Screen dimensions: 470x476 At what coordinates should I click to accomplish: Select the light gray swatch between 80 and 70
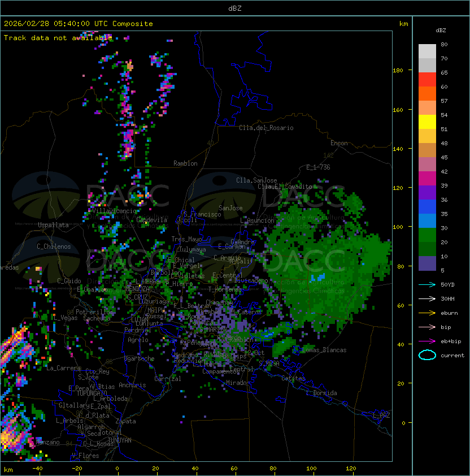tap(427, 51)
